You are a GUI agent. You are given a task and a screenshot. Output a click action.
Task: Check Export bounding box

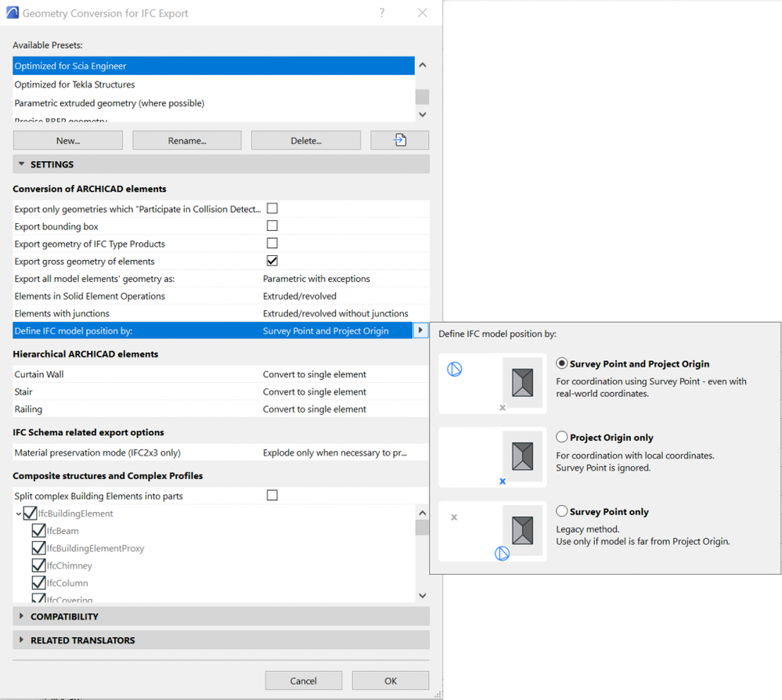272,226
